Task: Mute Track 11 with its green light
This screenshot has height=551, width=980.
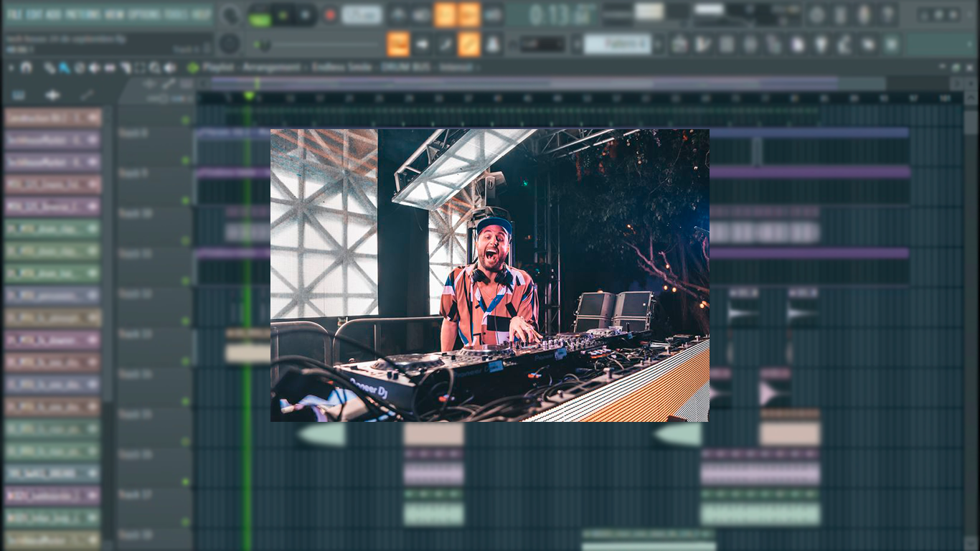Action: coord(186,281)
